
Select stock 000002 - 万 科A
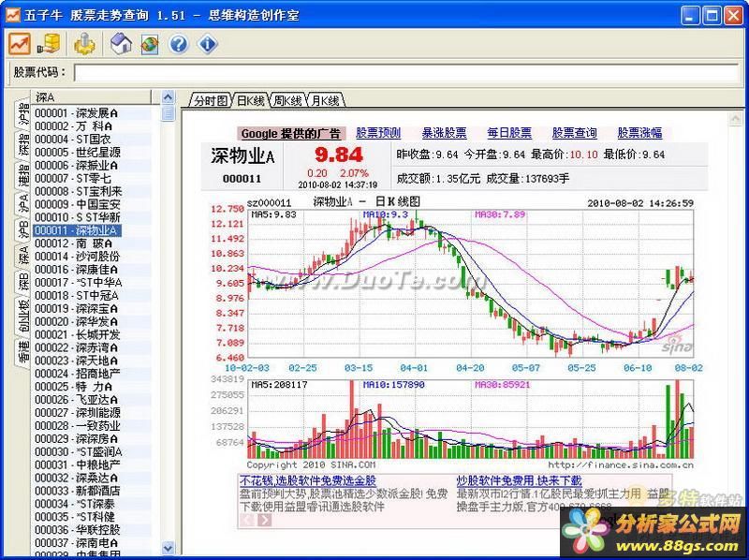[74, 126]
